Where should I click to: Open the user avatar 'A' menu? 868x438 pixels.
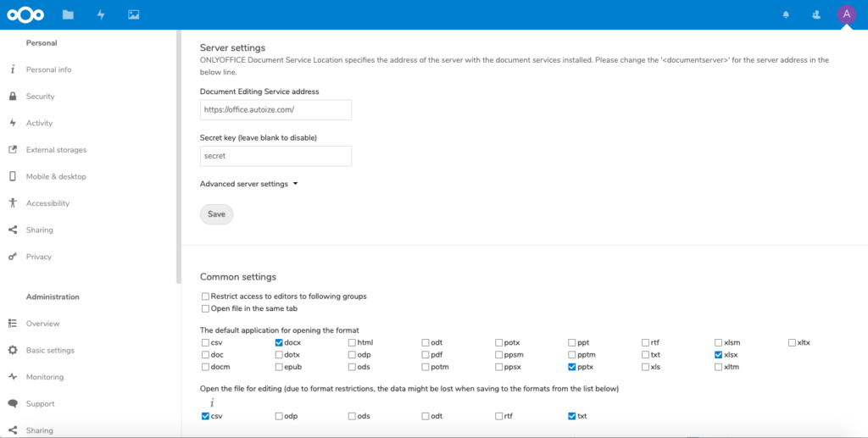click(x=847, y=14)
